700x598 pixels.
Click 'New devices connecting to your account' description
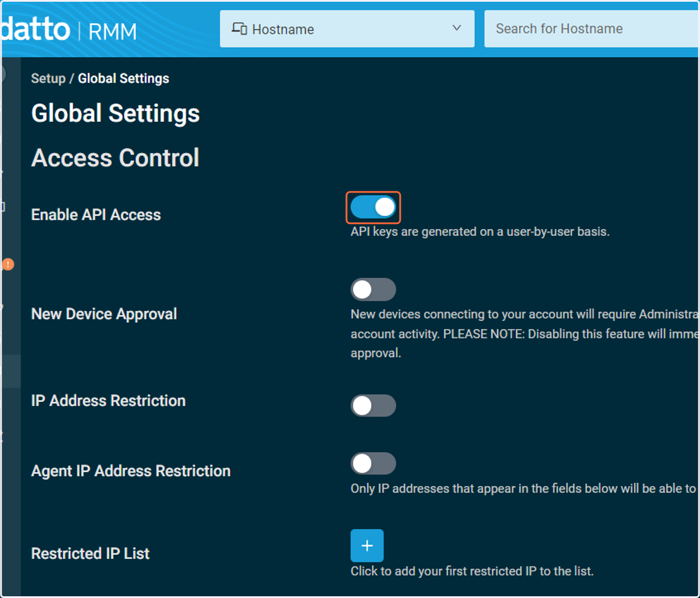point(524,334)
